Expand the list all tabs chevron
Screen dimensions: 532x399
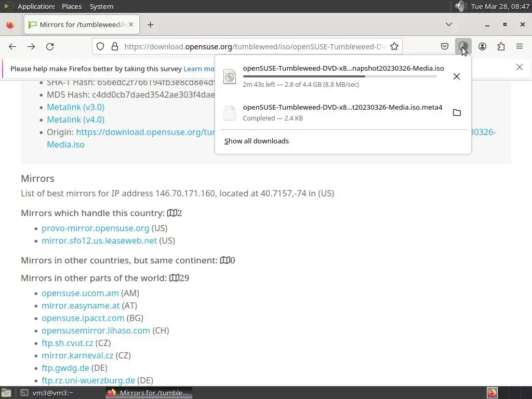[448, 24]
